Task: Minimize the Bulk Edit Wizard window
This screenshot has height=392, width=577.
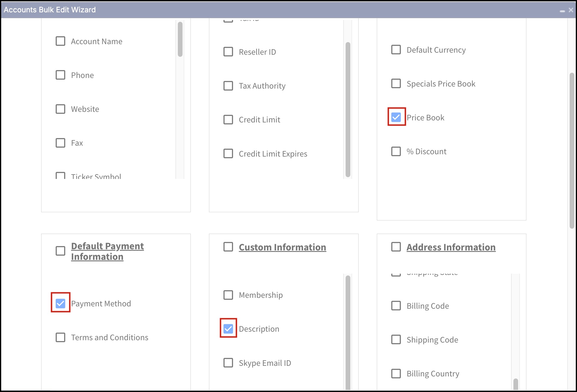Action: click(562, 11)
